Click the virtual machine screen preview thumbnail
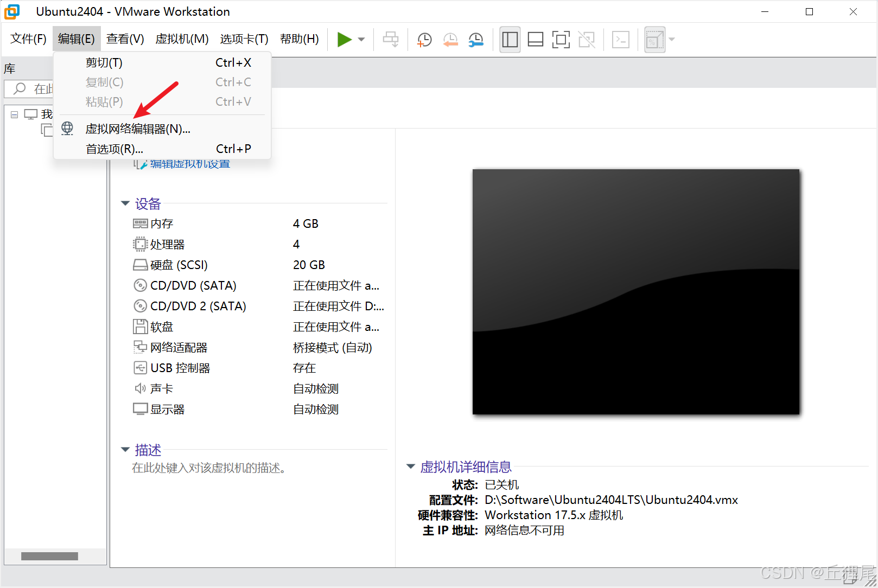Image resolution: width=878 pixels, height=588 pixels. (x=636, y=292)
